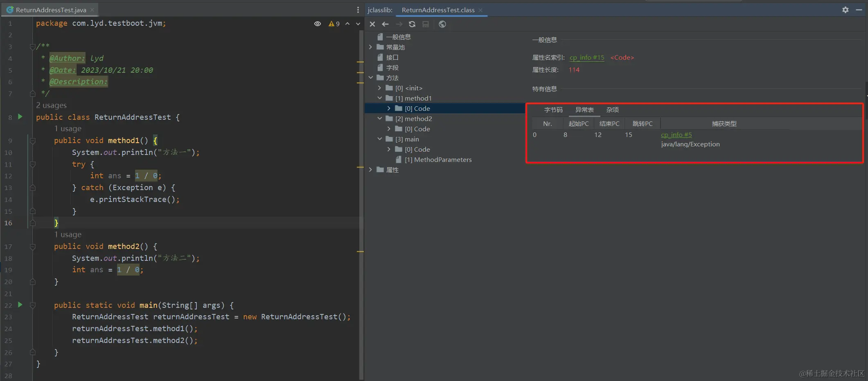Open the jclasslib web browser globe icon
The height and width of the screenshot is (381, 868).
click(442, 24)
